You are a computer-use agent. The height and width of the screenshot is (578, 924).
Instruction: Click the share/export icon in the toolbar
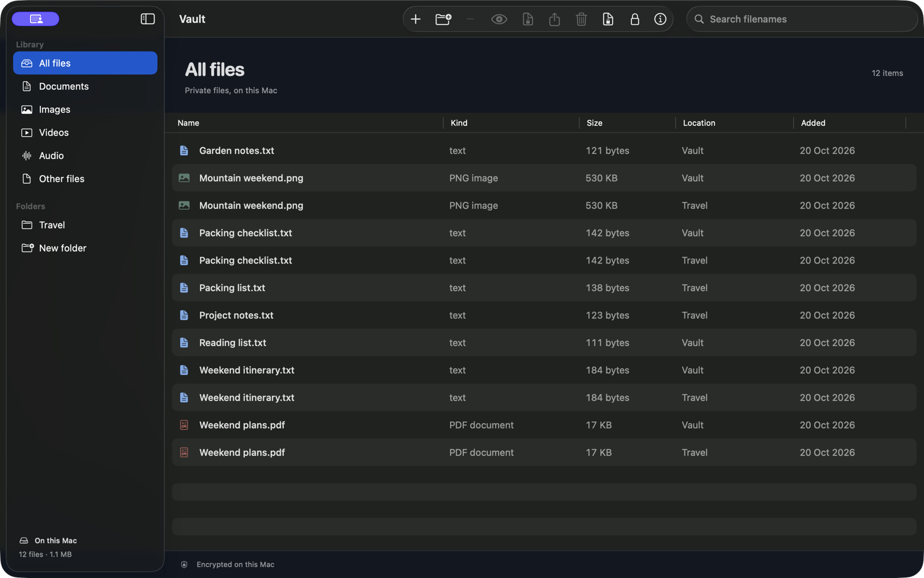coord(554,19)
